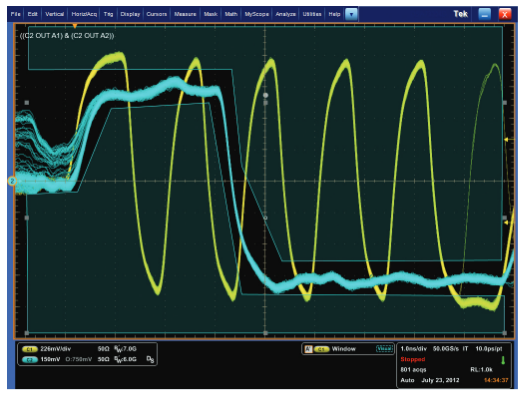
Task: Click the Stopped acquisition status text
Action: [x=413, y=359]
